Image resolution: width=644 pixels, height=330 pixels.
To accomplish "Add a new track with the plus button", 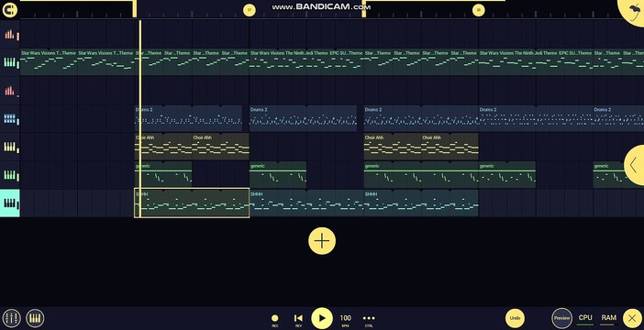I will pos(322,241).
